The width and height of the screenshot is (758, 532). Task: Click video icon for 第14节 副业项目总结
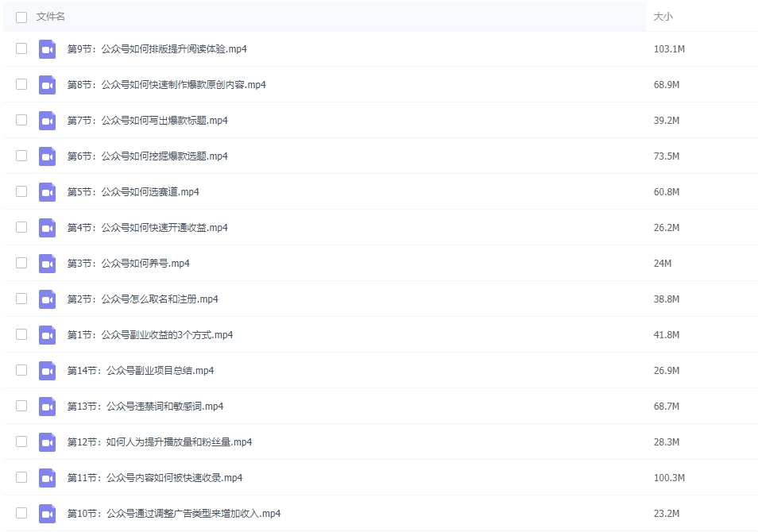point(48,371)
